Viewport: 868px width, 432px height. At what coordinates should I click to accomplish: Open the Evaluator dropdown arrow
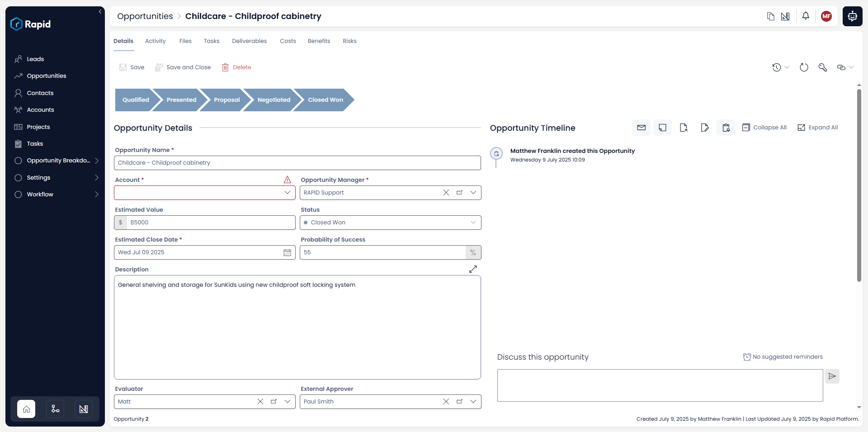tap(287, 402)
